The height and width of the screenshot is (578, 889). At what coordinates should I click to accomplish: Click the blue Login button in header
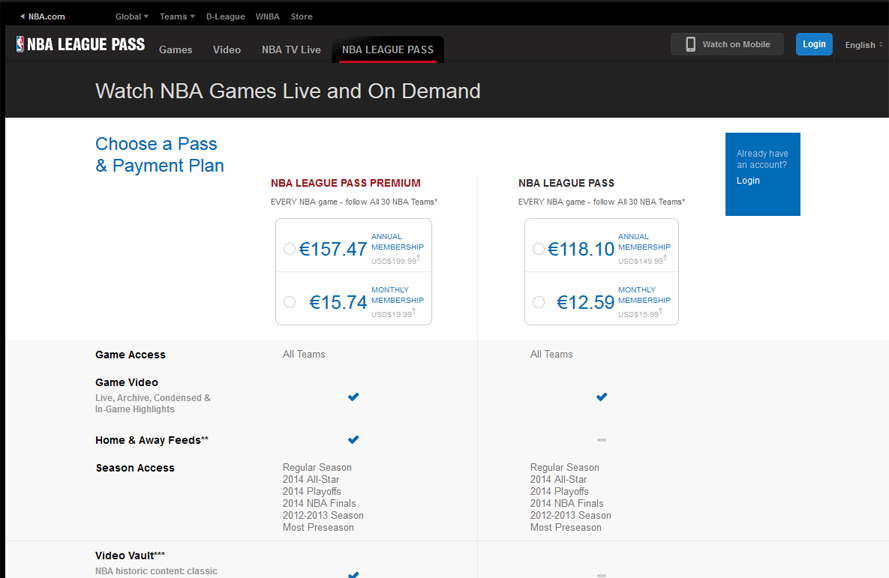[x=814, y=44]
